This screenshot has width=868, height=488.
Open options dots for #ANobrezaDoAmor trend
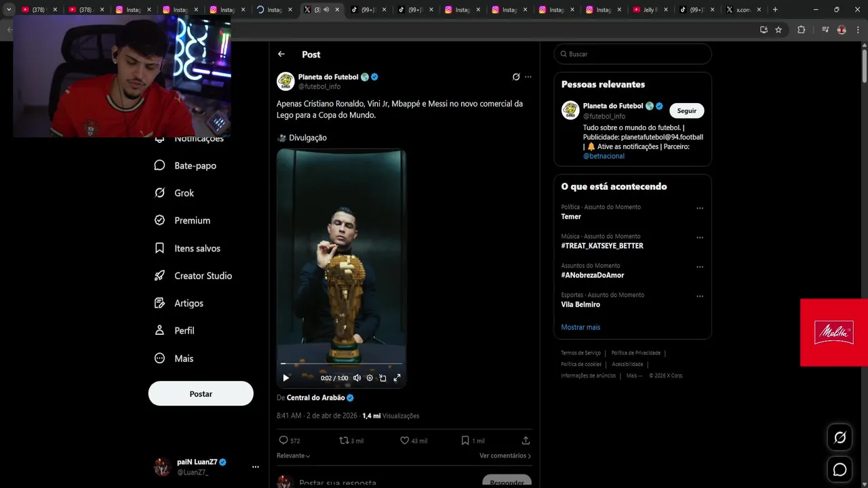tap(700, 267)
